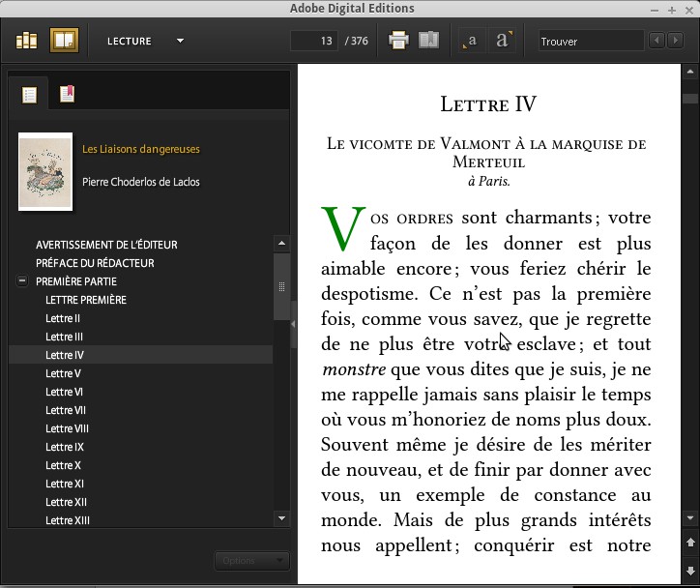Go to Lettre XI
The height and width of the screenshot is (588, 700).
tap(65, 484)
